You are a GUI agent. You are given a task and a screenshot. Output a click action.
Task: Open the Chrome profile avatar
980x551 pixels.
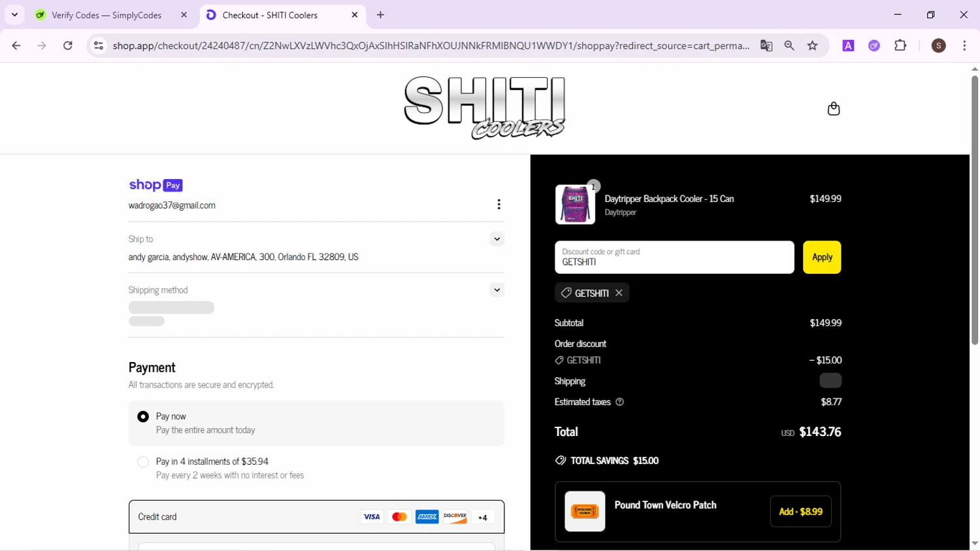[939, 46]
